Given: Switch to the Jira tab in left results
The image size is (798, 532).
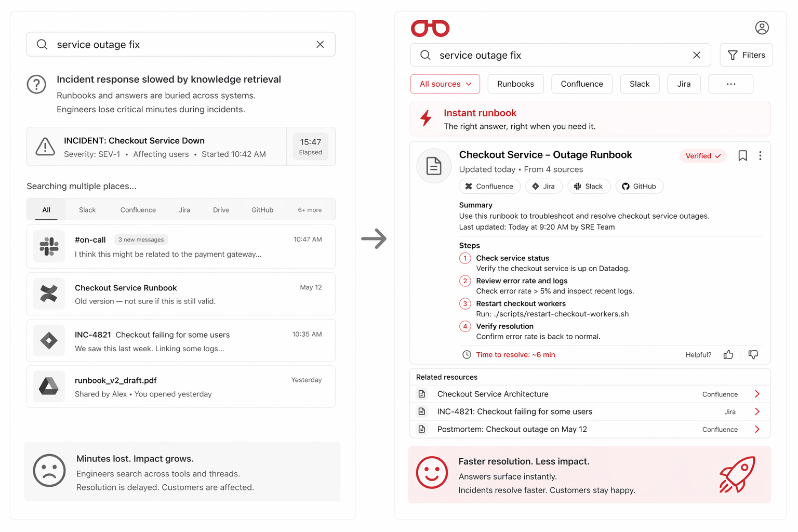Looking at the screenshot, I should coord(184,210).
